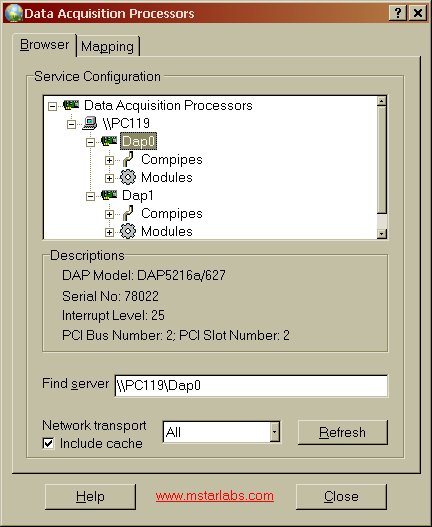Click the root Data Acquisition Processors board icon

[71, 105]
